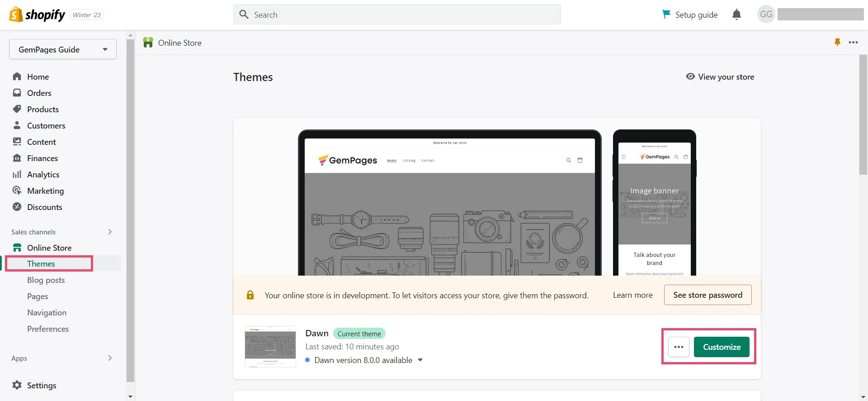
Task: Click the Finances bank icon
Action: point(17,158)
